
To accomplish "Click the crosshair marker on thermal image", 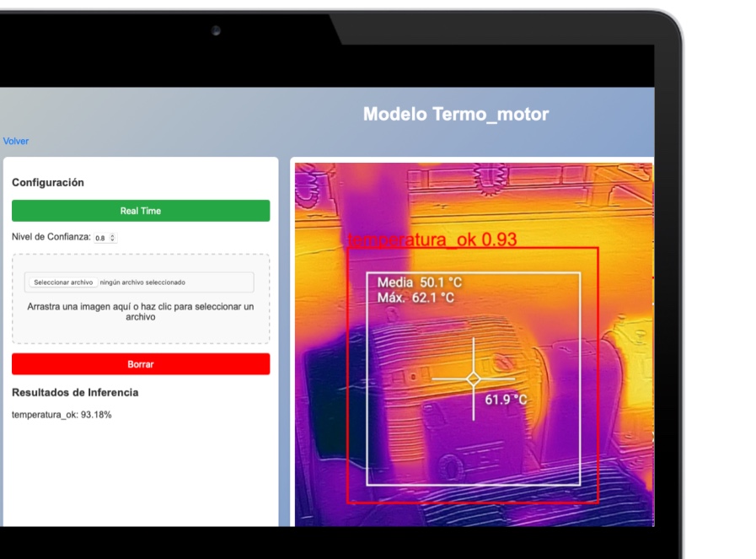I will point(474,379).
